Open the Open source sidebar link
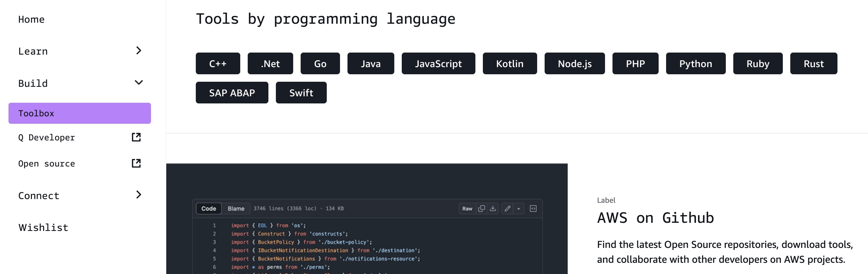 (x=46, y=163)
